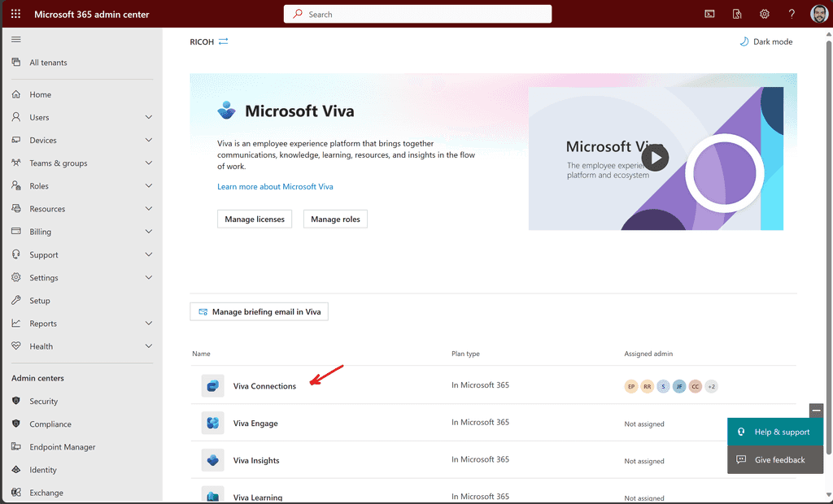Click in the Search box

(417, 14)
